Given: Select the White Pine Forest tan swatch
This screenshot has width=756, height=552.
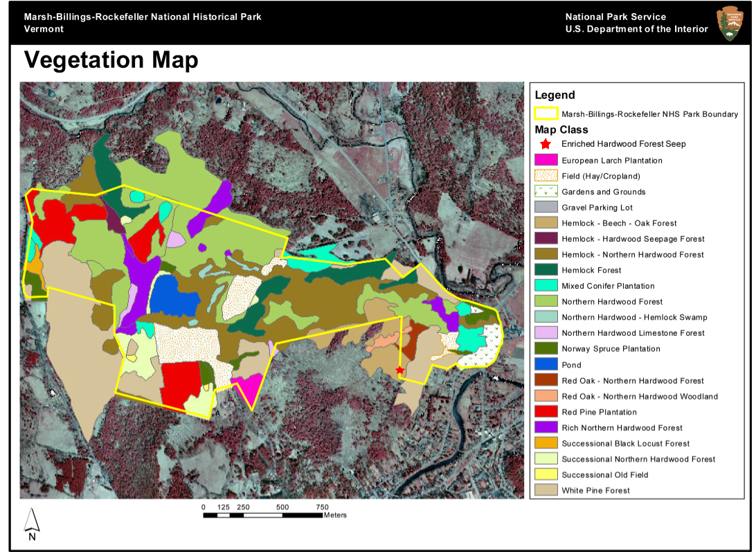Looking at the screenshot, I should point(546,490).
